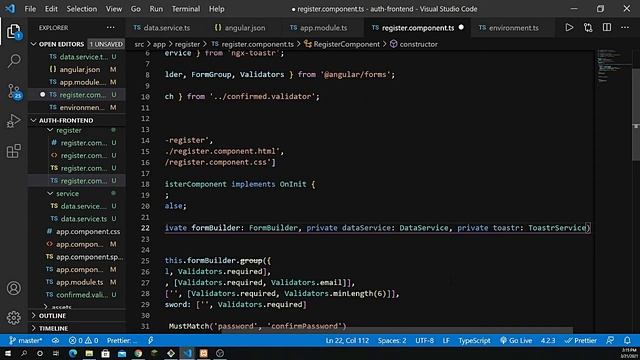
Task: Click the master branch indicator in status bar
Action: (x=25, y=340)
